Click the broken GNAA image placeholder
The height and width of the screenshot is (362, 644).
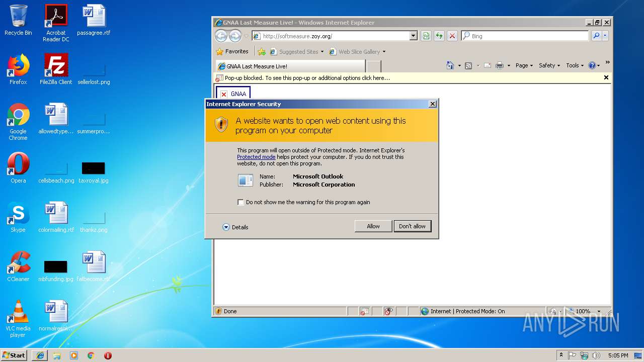click(x=233, y=94)
